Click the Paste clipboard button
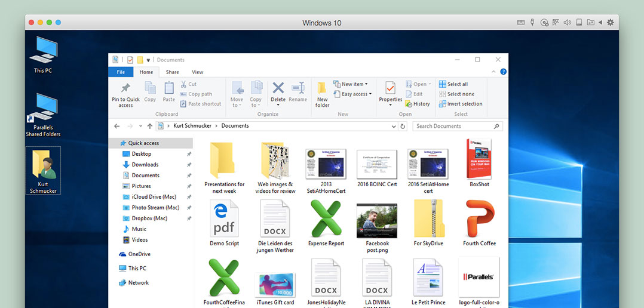The height and width of the screenshot is (308, 644). (x=169, y=92)
